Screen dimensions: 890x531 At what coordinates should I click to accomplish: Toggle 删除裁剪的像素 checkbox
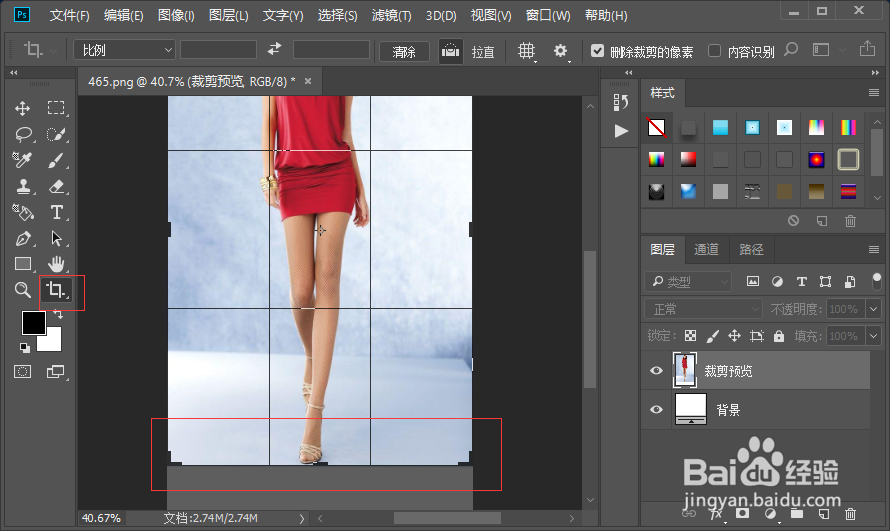[598, 51]
